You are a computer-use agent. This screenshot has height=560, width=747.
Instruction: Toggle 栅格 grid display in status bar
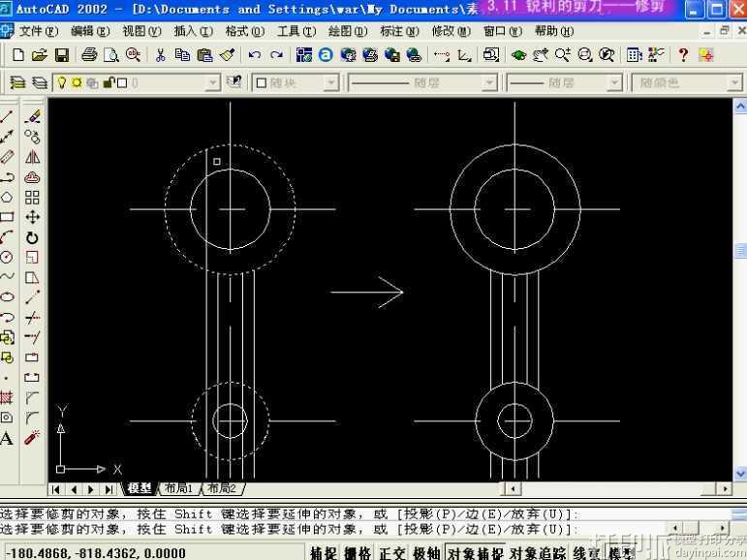[358, 553]
